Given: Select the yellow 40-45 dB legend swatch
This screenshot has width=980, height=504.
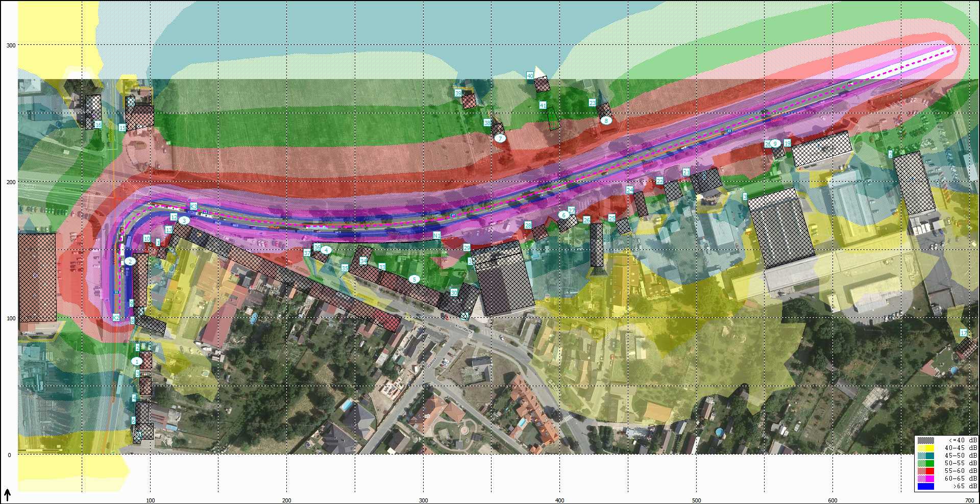Looking at the screenshot, I should coord(925,448).
